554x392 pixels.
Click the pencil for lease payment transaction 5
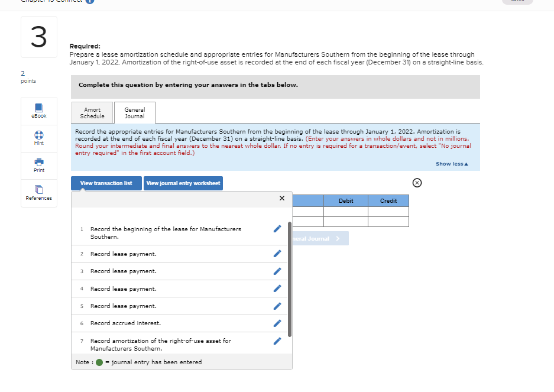277,306
